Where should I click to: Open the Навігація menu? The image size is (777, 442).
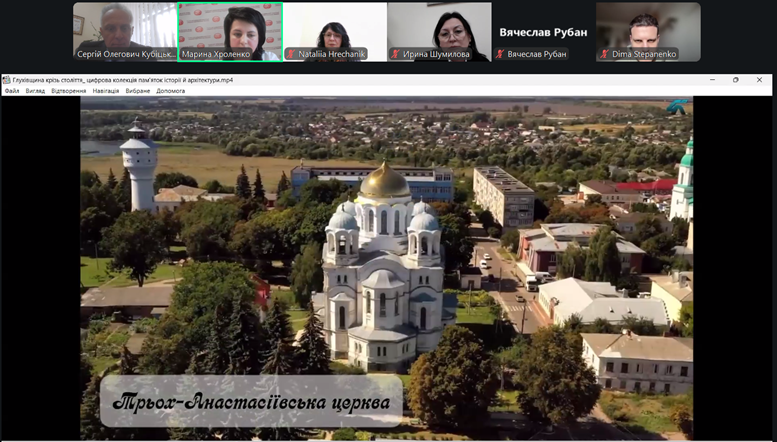pyautogui.click(x=106, y=91)
